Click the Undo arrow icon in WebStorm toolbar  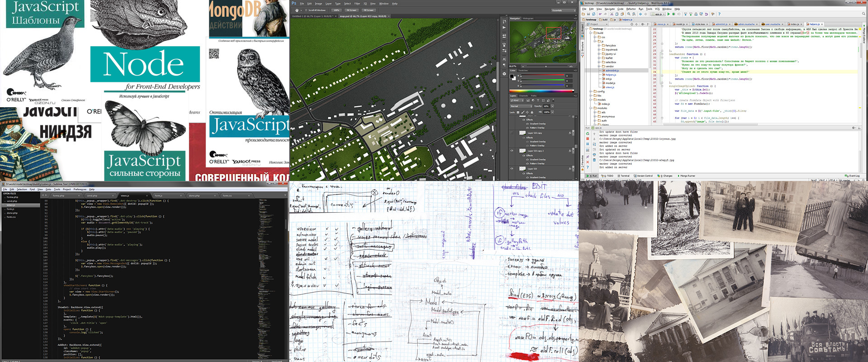click(600, 14)
